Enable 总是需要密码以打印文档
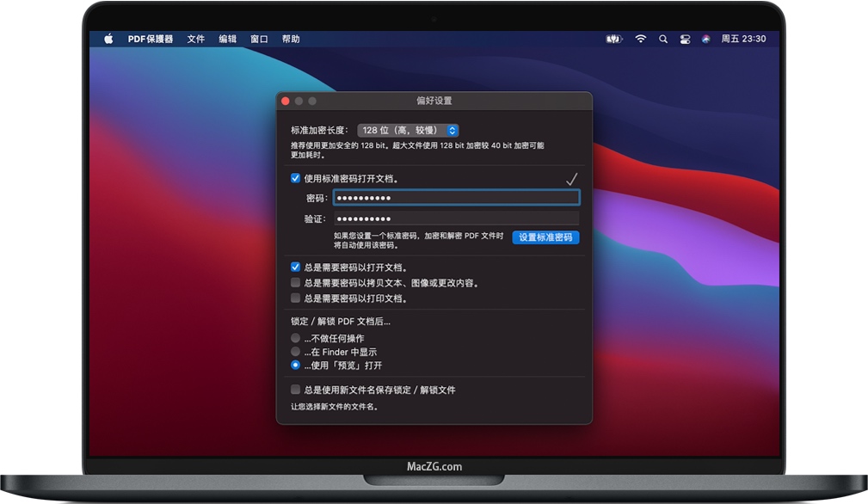 pos(295,297)
